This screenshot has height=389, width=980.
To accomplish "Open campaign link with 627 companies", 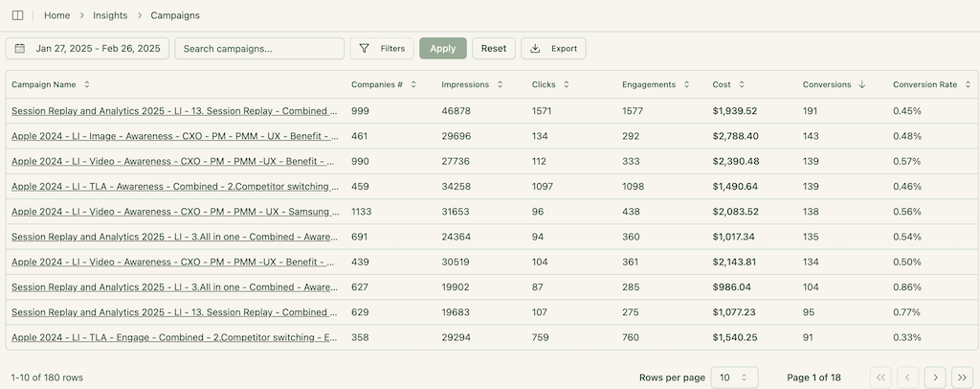I will click(175, 287).
